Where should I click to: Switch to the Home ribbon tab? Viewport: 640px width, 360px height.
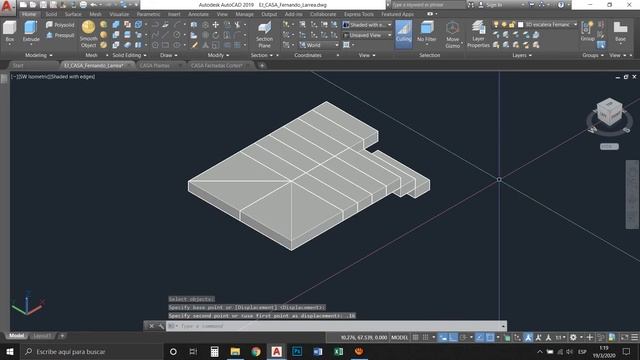pos(29,14)
